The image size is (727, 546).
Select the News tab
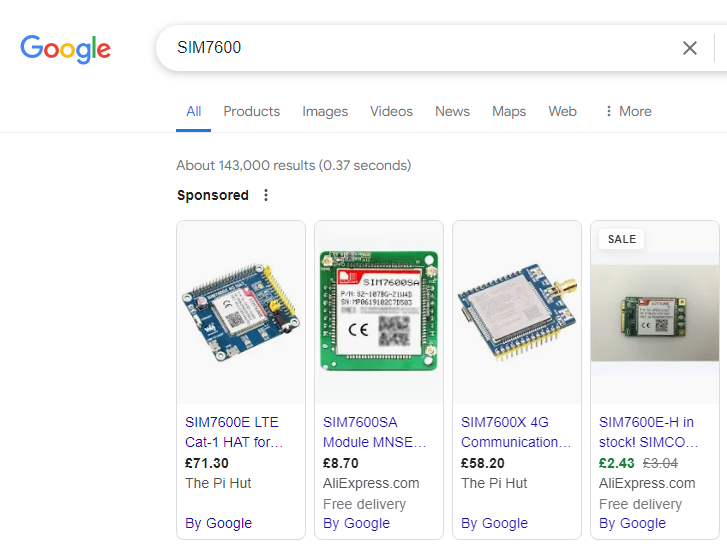[x=452, y=111]
